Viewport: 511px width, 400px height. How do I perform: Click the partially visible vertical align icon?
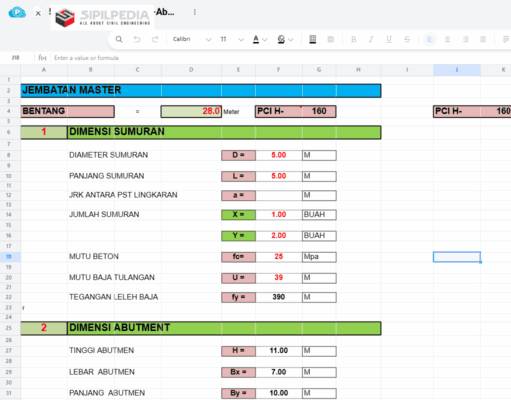tap(506, 39)
